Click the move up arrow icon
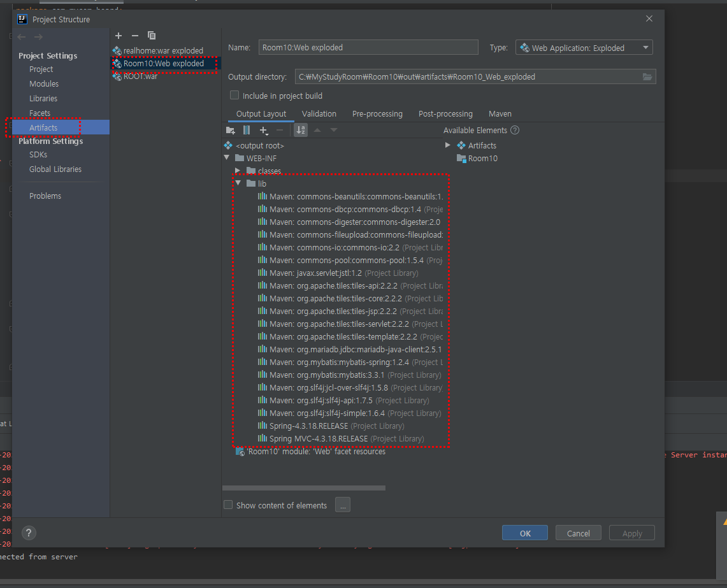The height and width of the screenshot is (588, 727). click(x=317, y=131)
